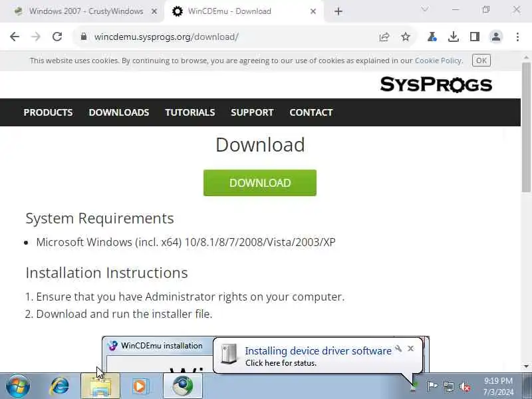Share this page via the share icon

pos(384,37)
